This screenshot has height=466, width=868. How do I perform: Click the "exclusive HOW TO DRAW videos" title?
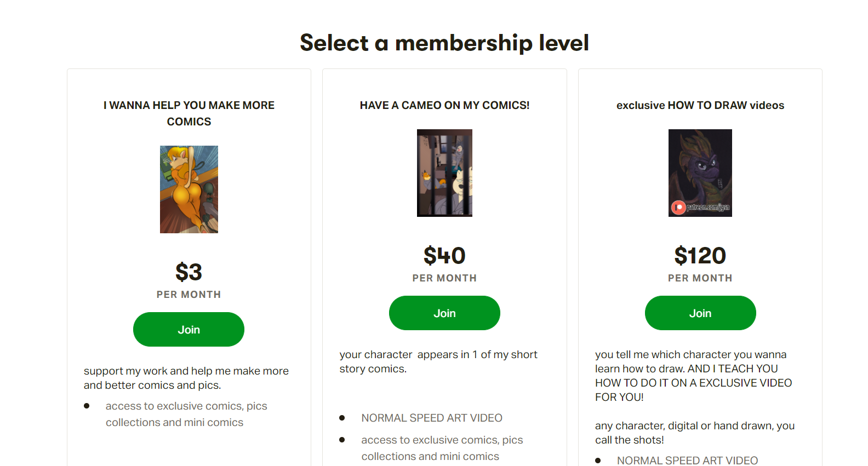700,105
